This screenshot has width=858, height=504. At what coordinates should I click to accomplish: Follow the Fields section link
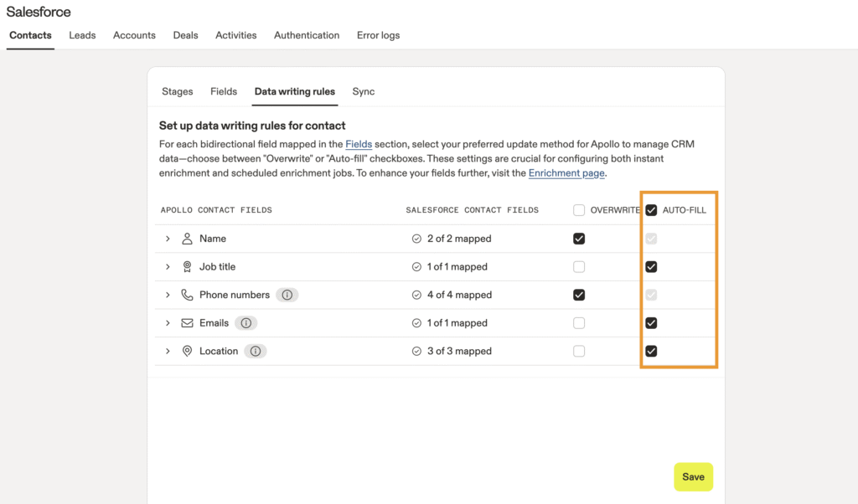pos(359,144)
